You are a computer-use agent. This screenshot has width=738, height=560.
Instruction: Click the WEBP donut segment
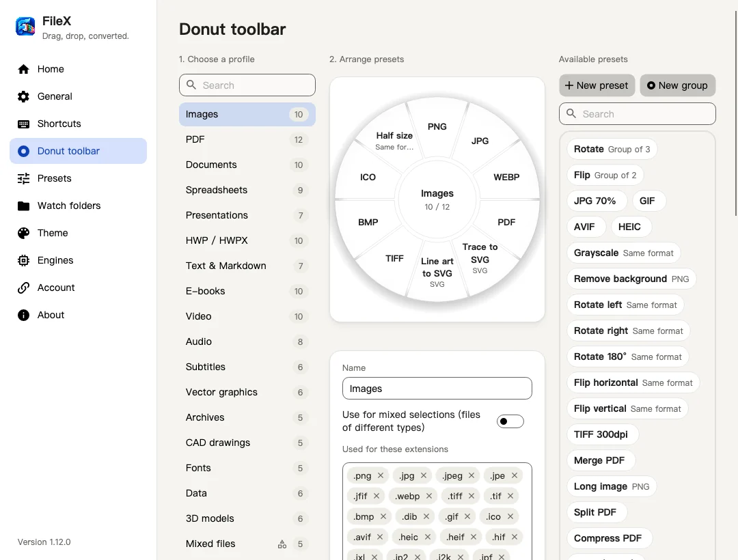506,178
